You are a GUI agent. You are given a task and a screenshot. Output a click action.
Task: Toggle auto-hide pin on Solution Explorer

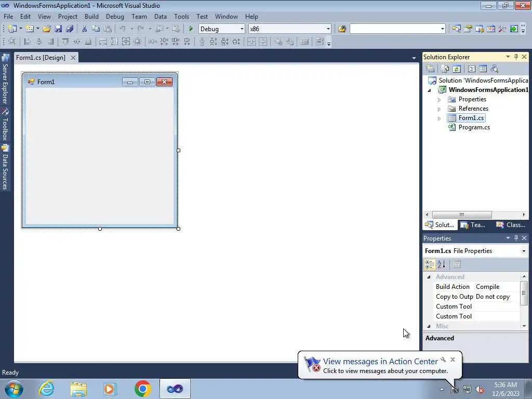tap(516, 57)
